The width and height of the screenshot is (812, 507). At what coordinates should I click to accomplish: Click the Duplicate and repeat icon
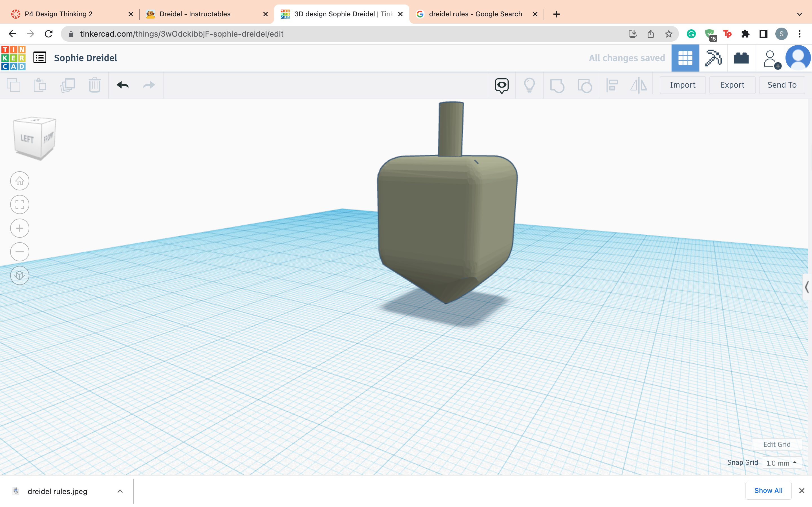point(67,85)
